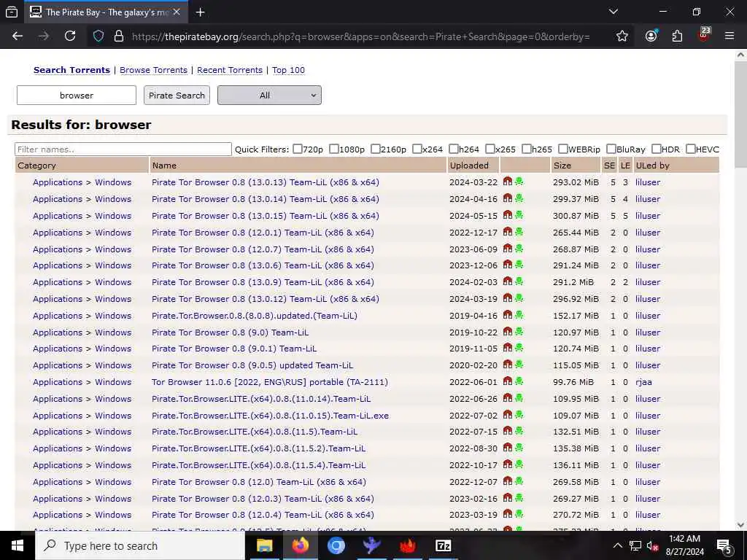The height and width of the screenshot is (560, 747).
Task: Open Recent Torrents
Action: 230,70
